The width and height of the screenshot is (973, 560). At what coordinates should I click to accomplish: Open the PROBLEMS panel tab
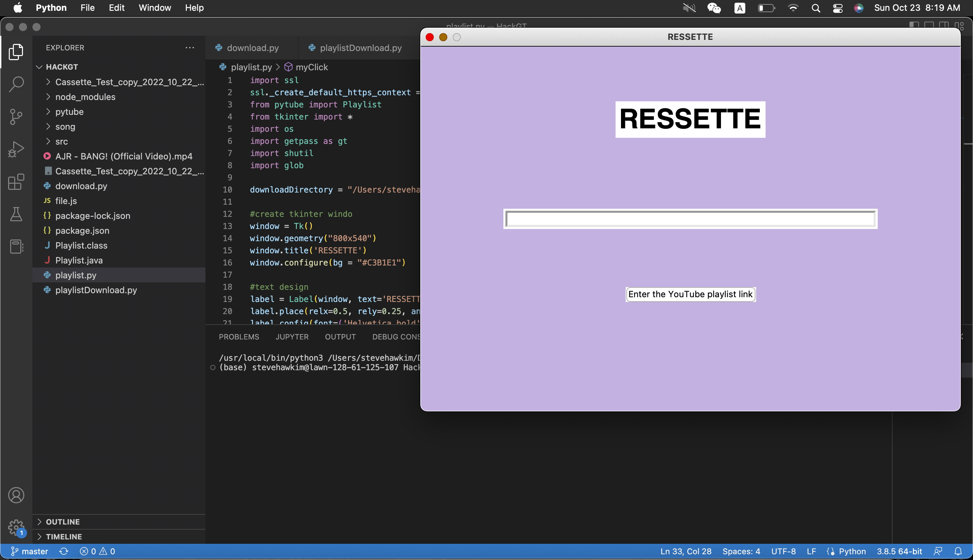tap(239, 336)
